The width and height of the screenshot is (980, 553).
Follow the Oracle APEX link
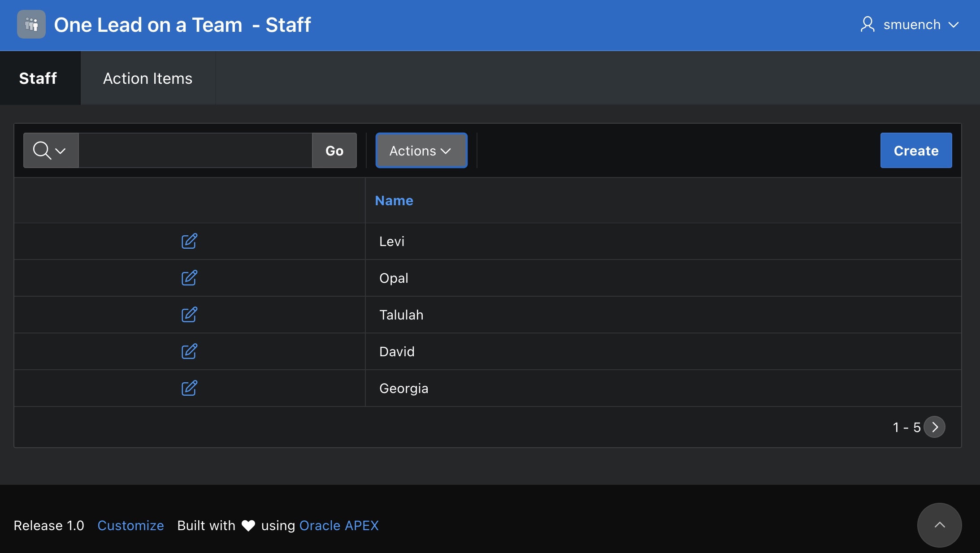[339, 525]
